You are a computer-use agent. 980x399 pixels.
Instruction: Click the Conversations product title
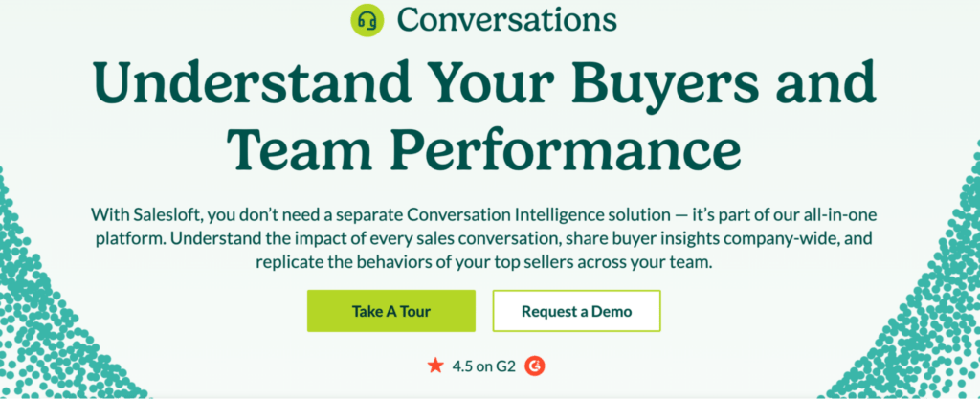[507, 20]
